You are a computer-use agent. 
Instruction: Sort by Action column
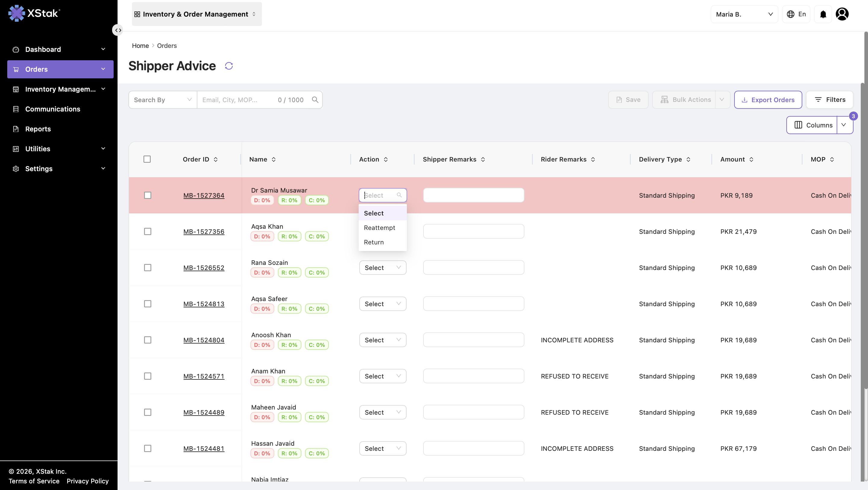coord(386,159)
